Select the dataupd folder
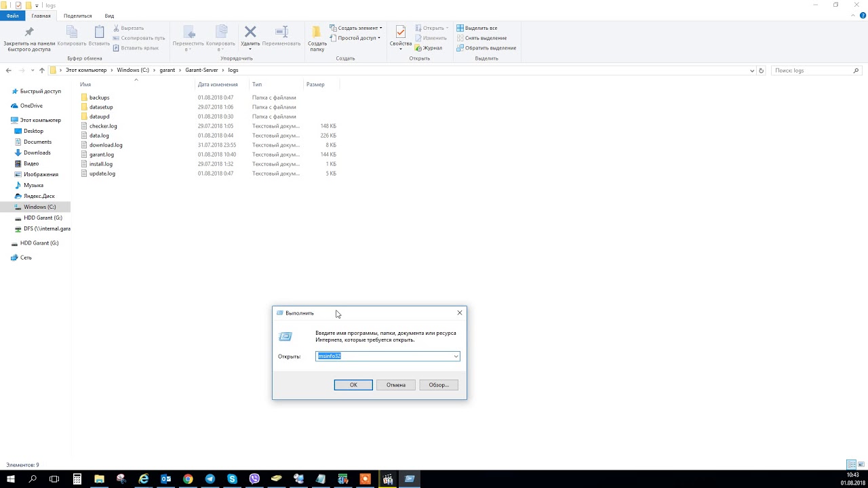Screen dimensions: 868x488 [99, 117]
